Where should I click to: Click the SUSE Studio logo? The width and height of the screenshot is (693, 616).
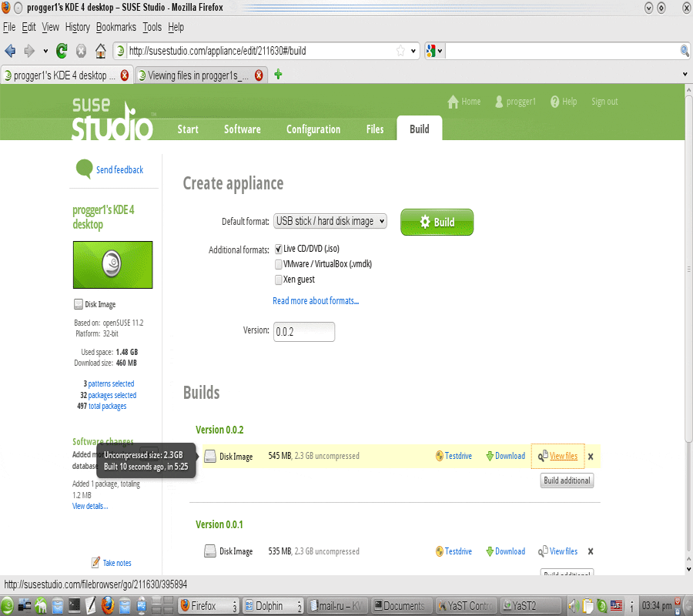(112, 119)
